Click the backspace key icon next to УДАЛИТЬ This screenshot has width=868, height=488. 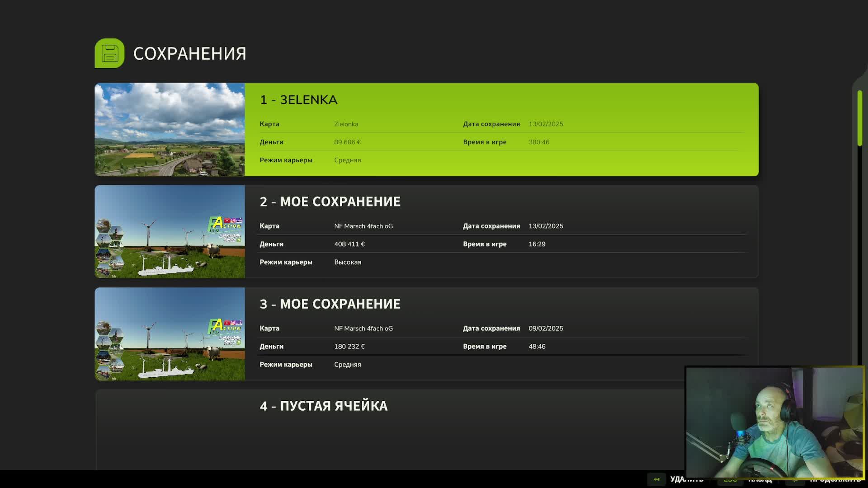[x=656, y=479]
